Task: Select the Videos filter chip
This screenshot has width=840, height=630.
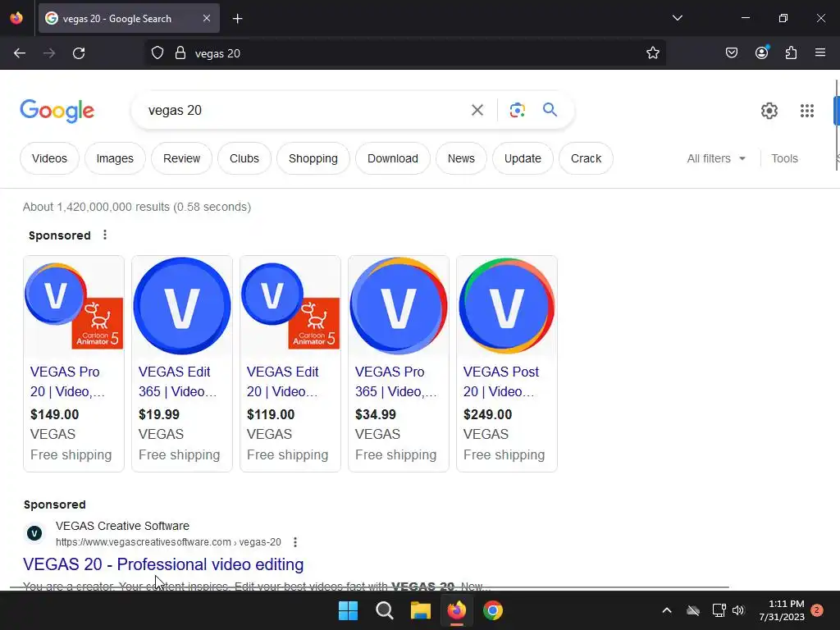Action: point(49,158)
